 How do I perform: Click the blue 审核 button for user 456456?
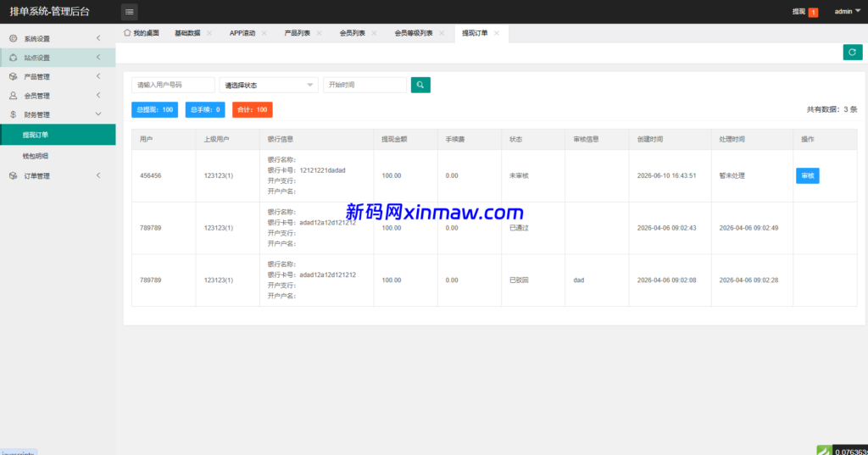808,175
